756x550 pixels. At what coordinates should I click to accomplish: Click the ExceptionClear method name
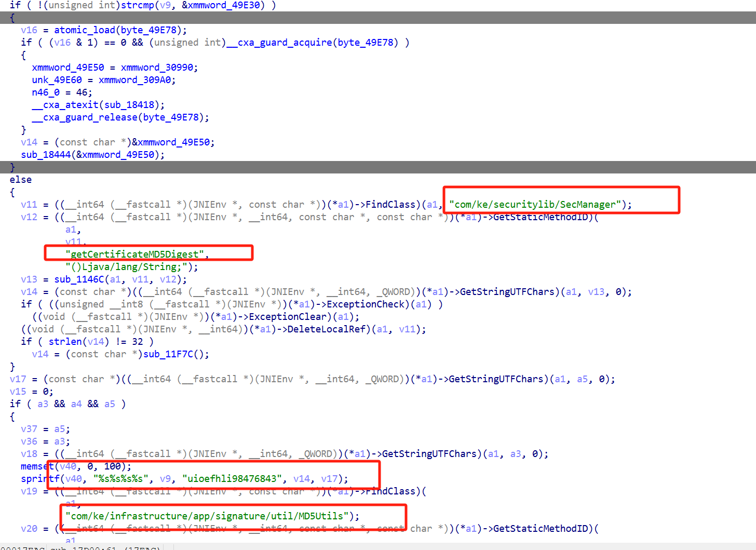tap(288, 317)
